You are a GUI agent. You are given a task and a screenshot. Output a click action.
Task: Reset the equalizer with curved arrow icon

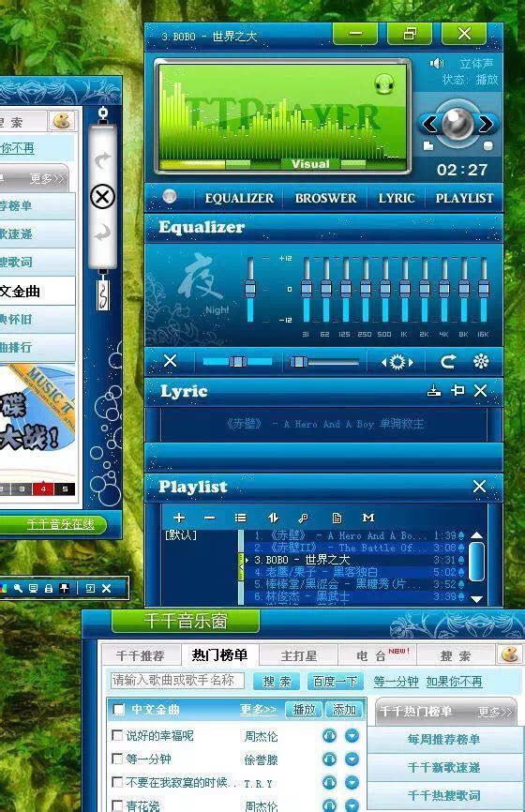click(448, 361)
